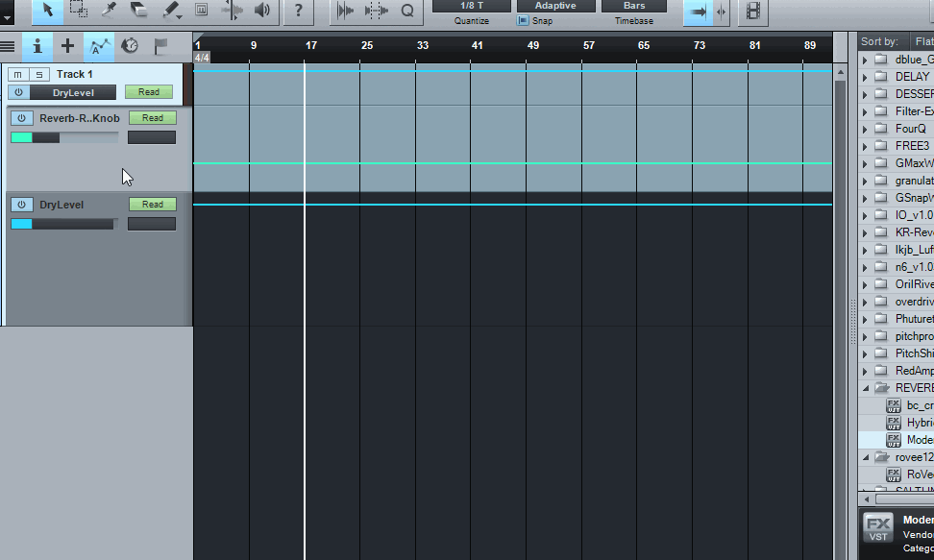Click bar 49 on the timeline ruler

click(533, 45)
